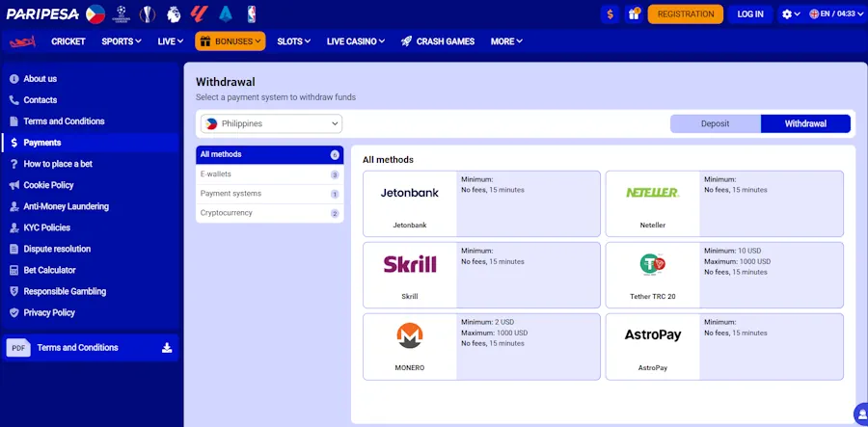
Task: Open CRASH GAMES section
Action: [438, 41]
